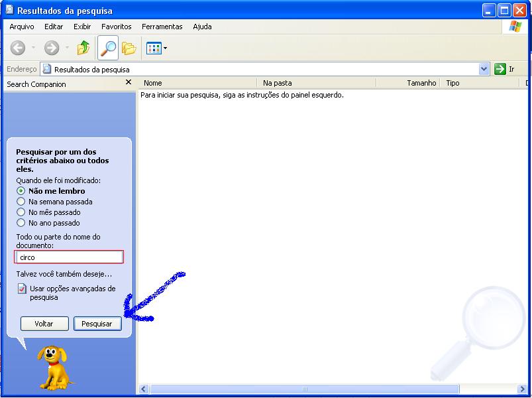Sort results by the Tamanho column
This screenshot has height=398, width=532.
pos(408,83)
